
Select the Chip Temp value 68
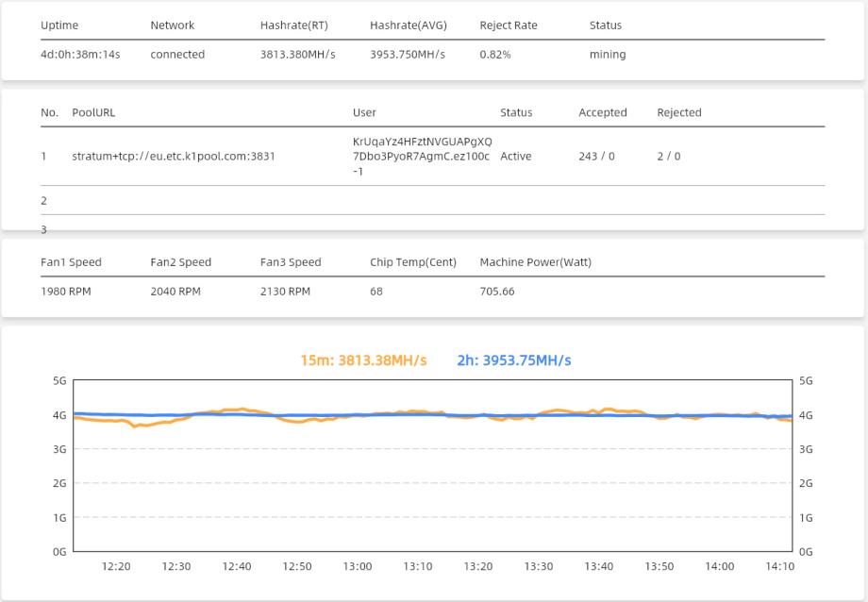(x=376, y=292)
